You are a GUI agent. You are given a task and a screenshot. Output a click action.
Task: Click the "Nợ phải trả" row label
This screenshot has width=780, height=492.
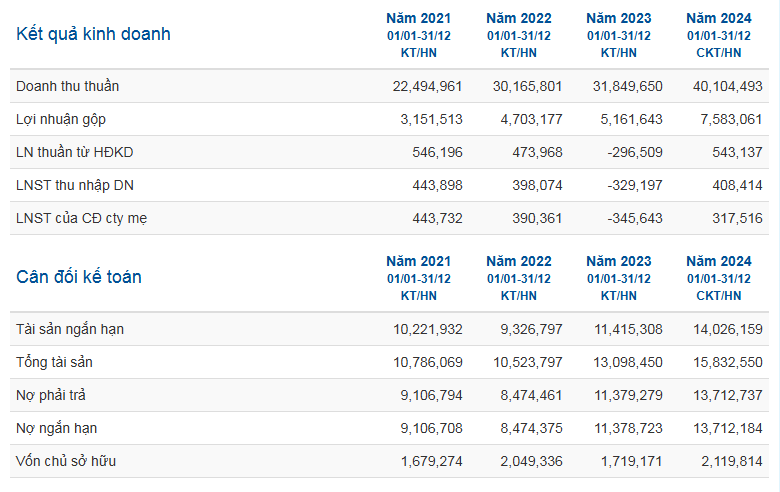[51, 395]
